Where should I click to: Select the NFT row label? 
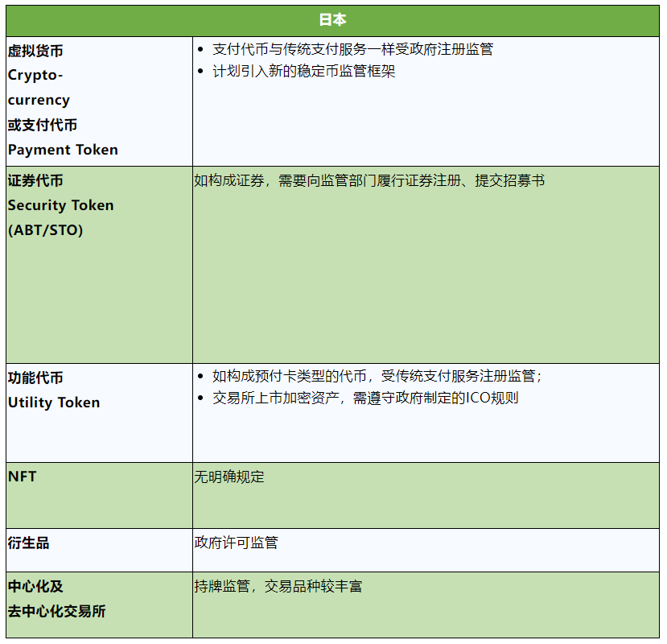(x=22, y=477)
